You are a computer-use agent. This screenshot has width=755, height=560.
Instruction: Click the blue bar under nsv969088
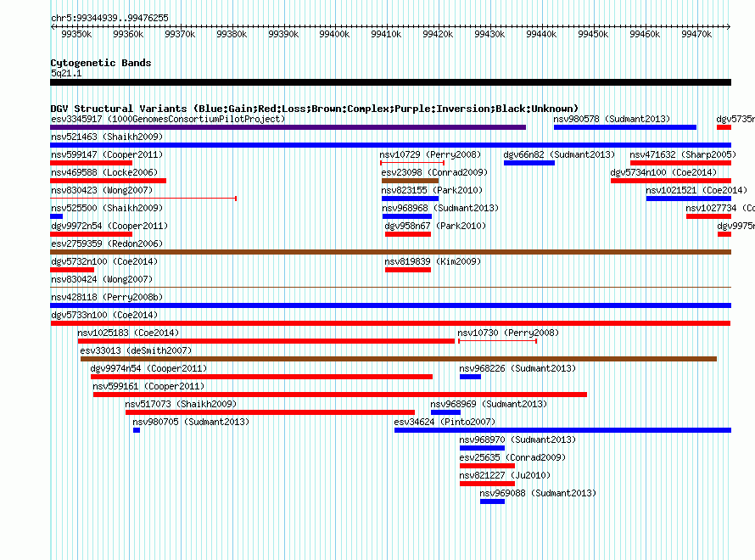coord(492,501)
